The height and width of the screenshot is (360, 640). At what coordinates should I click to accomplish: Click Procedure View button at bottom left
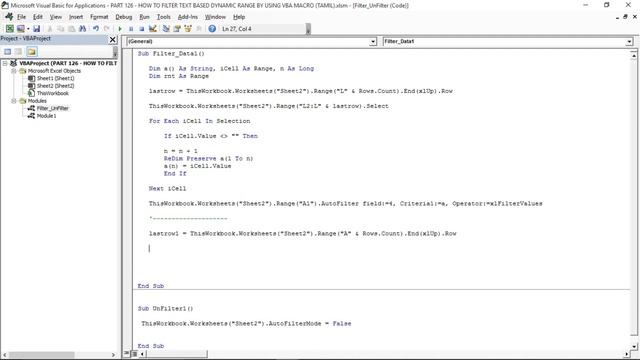point(127,353)
